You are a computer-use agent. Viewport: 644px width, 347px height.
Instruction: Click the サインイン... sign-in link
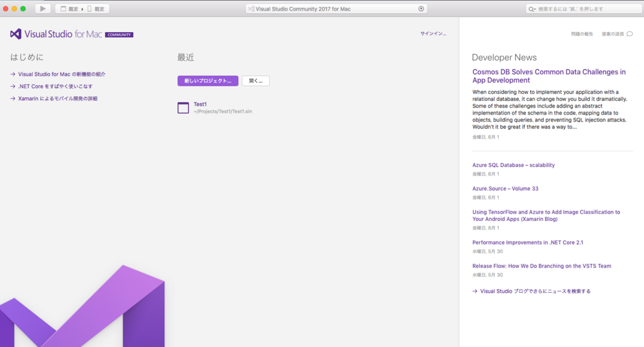point(433,34)
